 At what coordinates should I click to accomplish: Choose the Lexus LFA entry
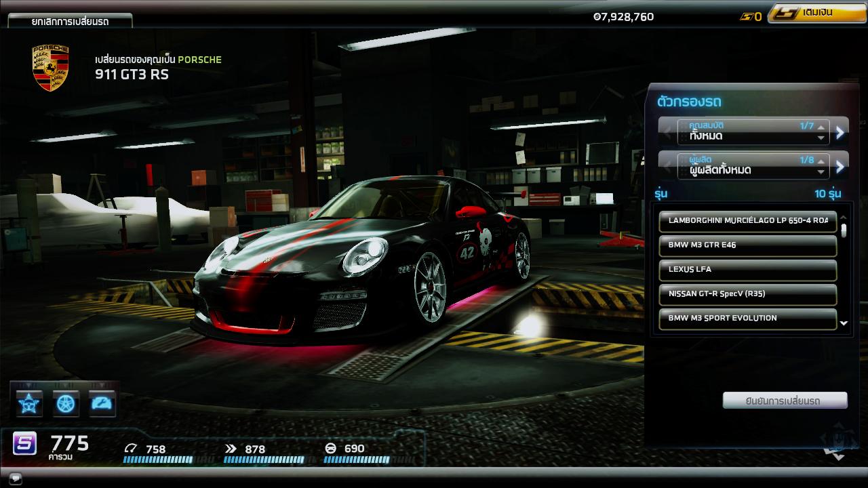[x=748, y=270]
